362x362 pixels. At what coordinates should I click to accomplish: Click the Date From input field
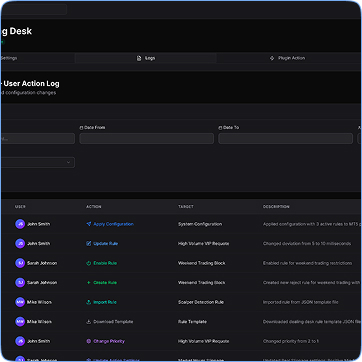(x=147, y=139)
